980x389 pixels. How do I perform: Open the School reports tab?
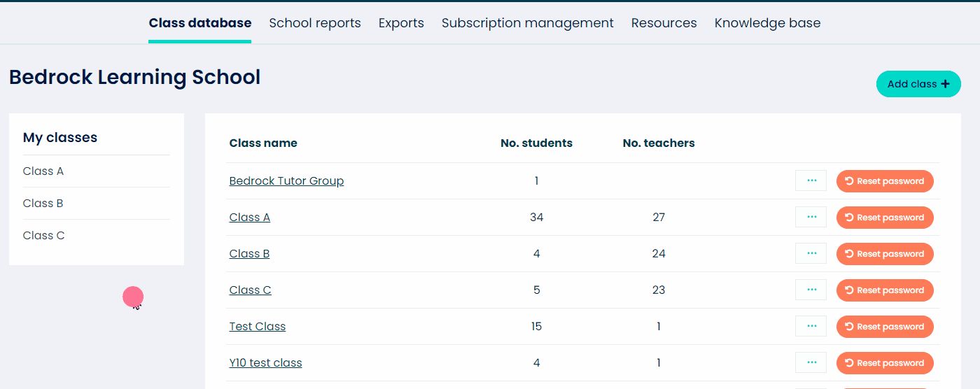click(315, 23)
